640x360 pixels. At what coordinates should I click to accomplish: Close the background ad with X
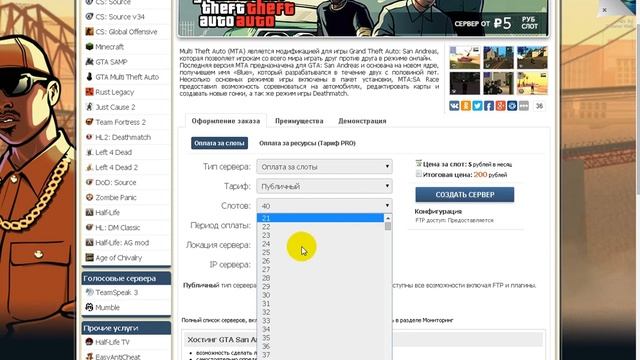pyautogui.click(x=604, y=10)
